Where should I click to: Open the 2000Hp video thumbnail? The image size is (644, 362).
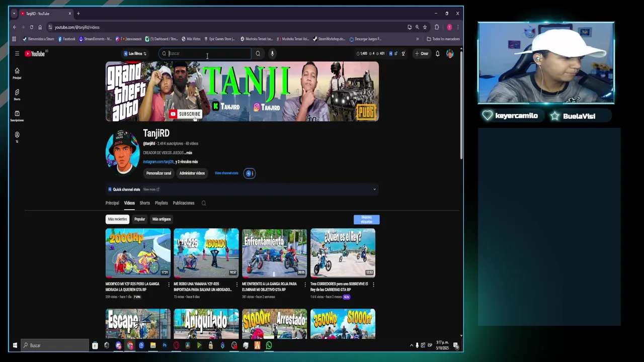138,253
